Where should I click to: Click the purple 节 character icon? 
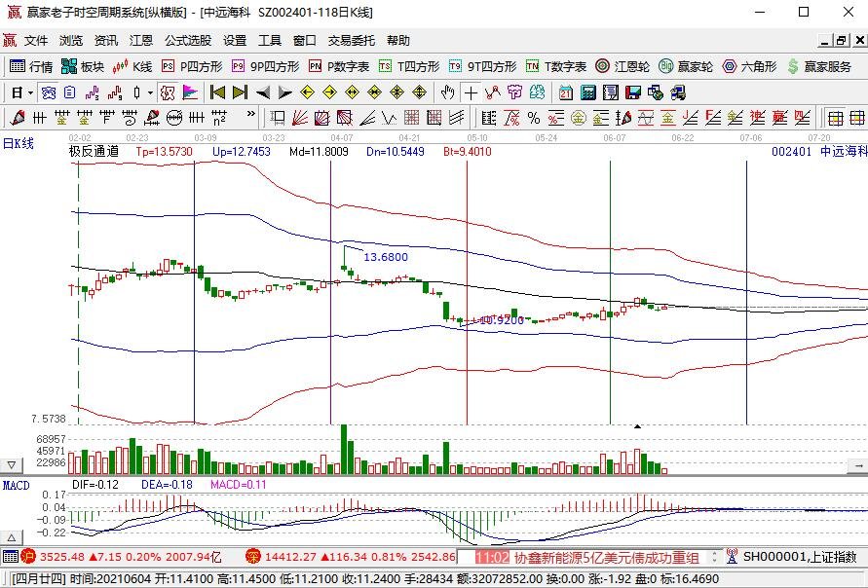pyautogui.click(x=514, y=92)
